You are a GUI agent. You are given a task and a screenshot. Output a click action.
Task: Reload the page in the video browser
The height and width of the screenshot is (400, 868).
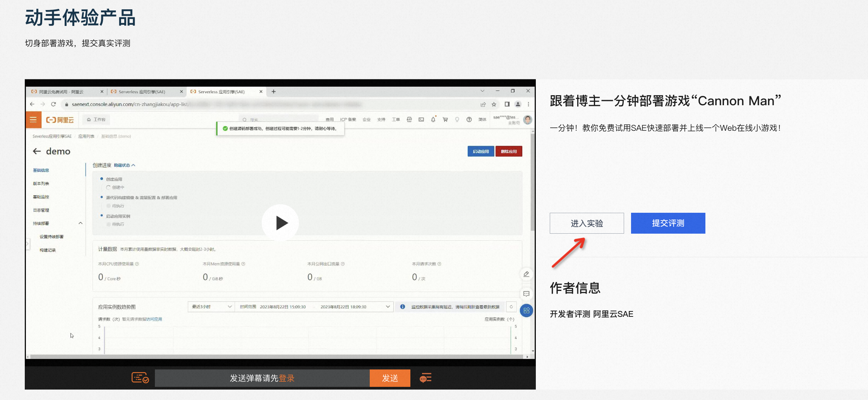(x=53, y=104)
